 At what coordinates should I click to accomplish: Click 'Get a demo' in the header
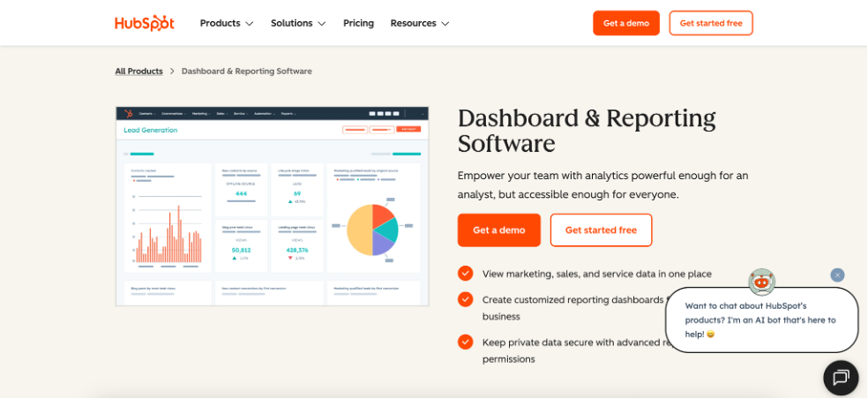pos(625,23)
